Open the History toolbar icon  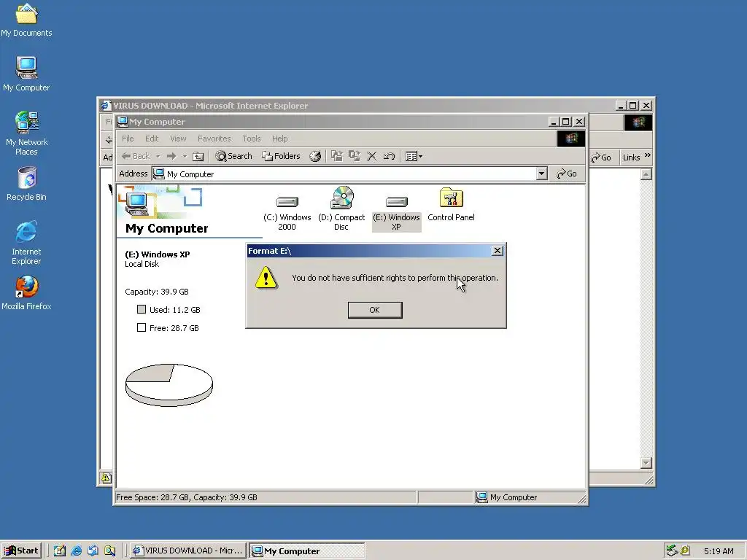click(315, 156)
